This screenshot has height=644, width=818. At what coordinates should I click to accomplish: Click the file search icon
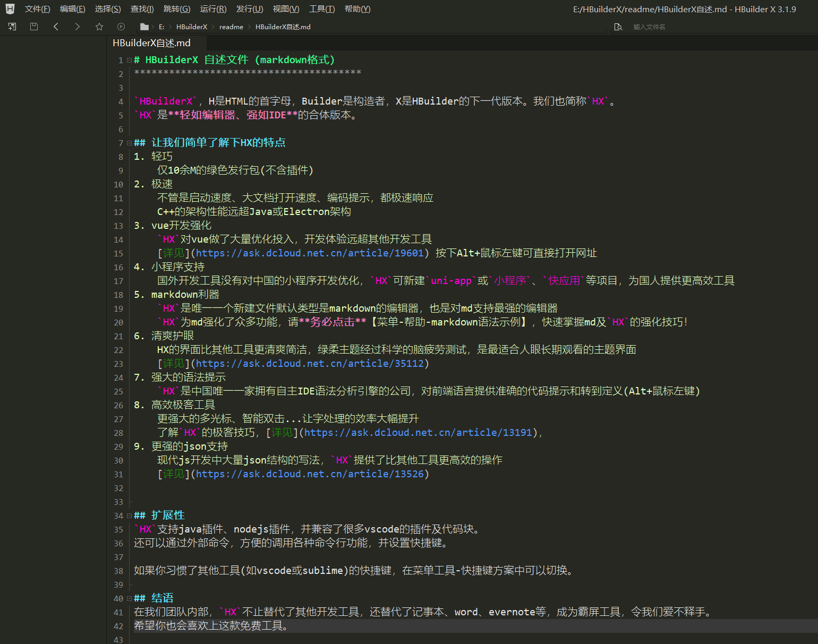[618, 27]
